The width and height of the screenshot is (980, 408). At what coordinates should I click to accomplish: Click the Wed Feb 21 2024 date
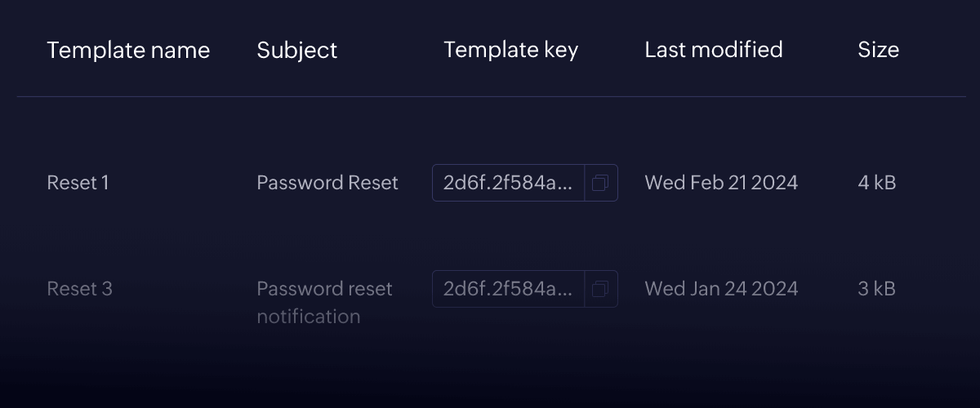click(721, 183)
